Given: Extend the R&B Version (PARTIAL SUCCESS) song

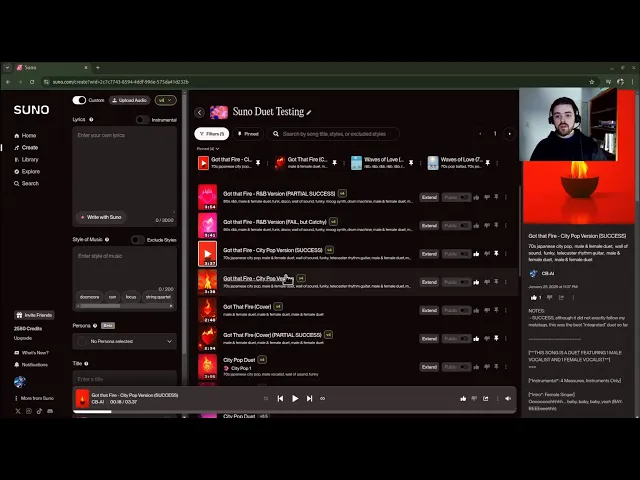Looking at the screenshot, I should tap(429, 197).
